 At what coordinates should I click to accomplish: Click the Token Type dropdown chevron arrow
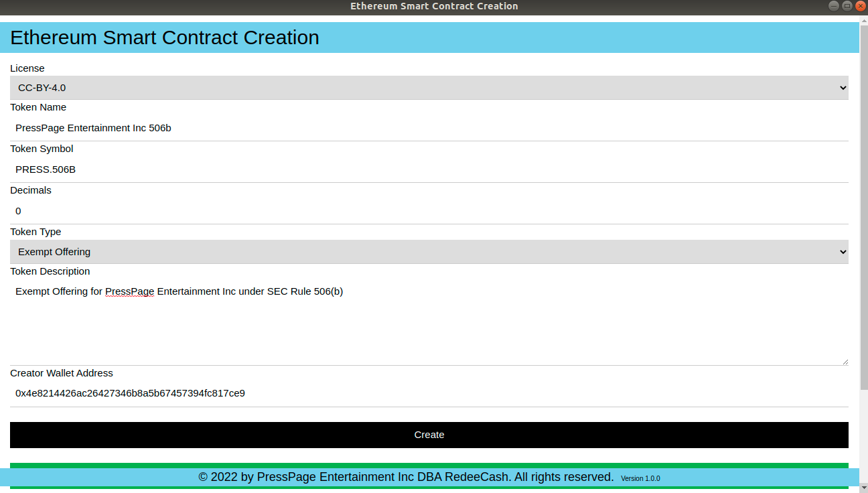(x=843, y=251)
